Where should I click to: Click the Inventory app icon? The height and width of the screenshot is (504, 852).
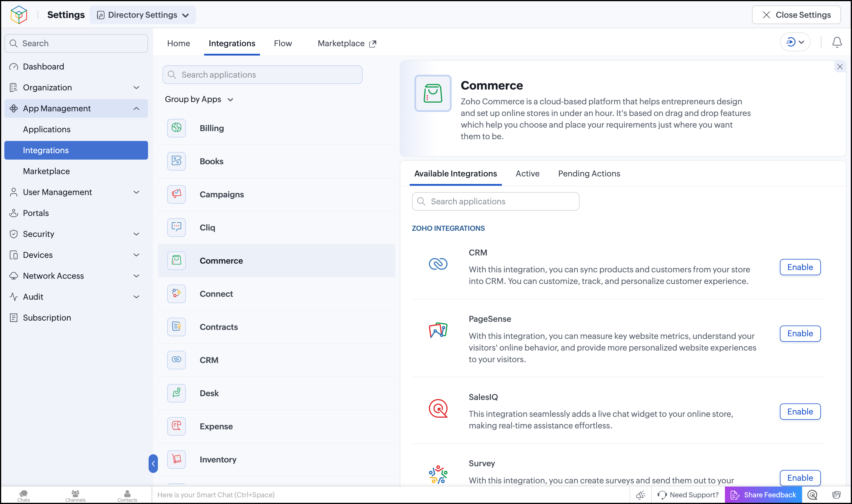[x=176, y=459]
